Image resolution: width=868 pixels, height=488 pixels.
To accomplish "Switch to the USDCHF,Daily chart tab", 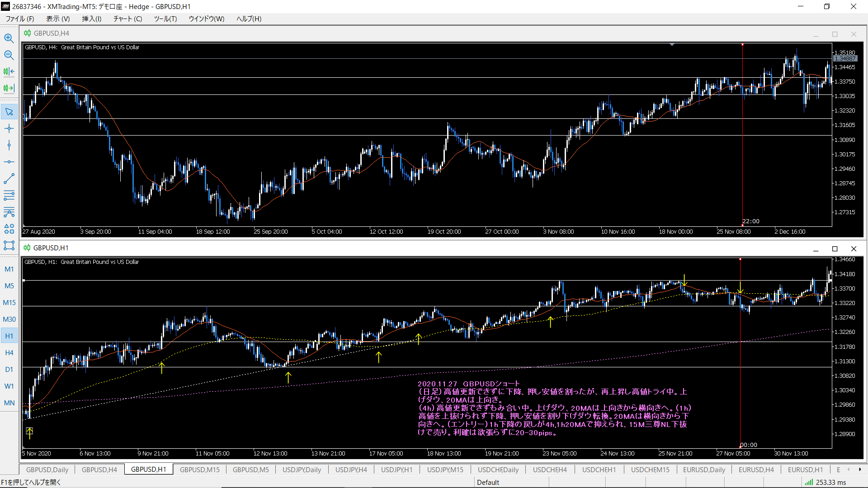I will click(x=498, y=469).
